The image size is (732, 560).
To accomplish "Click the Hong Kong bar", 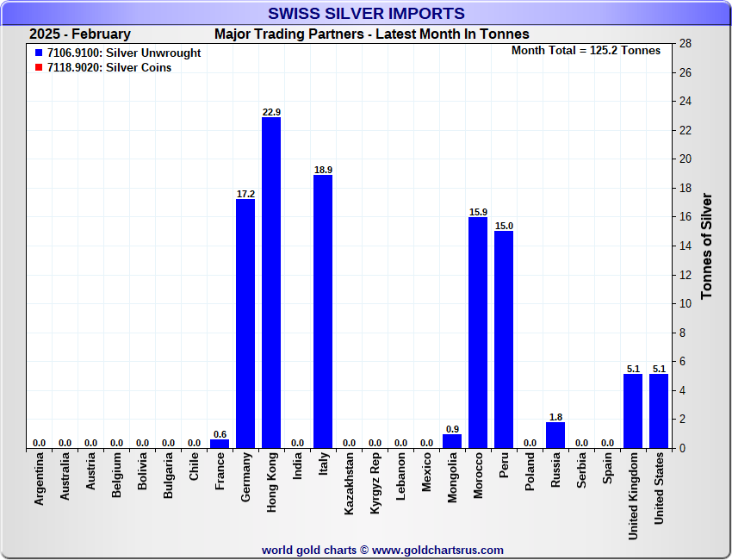I will click(271, 283).
